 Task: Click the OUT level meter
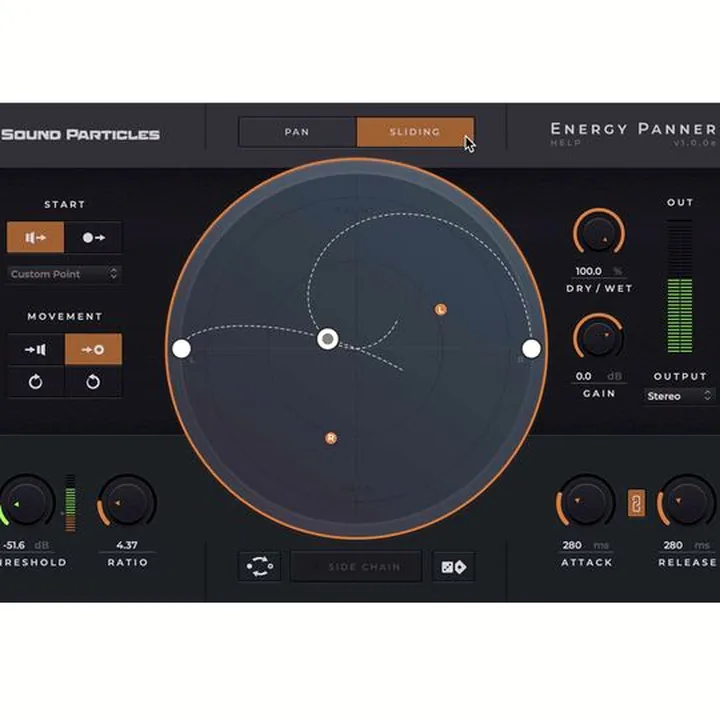pos(680,287)
